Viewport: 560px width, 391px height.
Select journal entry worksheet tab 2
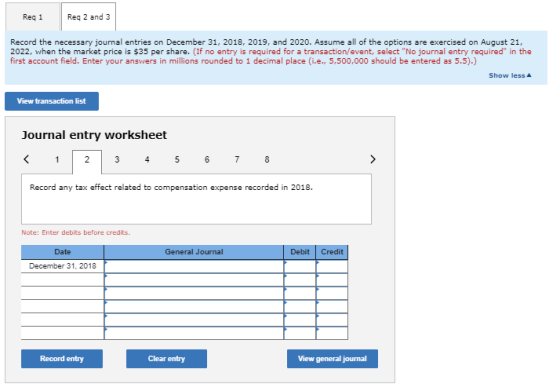pos(87,161)
